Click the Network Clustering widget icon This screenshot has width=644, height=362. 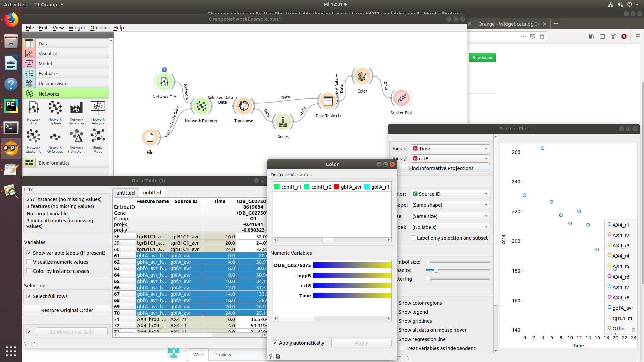(34, 137)
